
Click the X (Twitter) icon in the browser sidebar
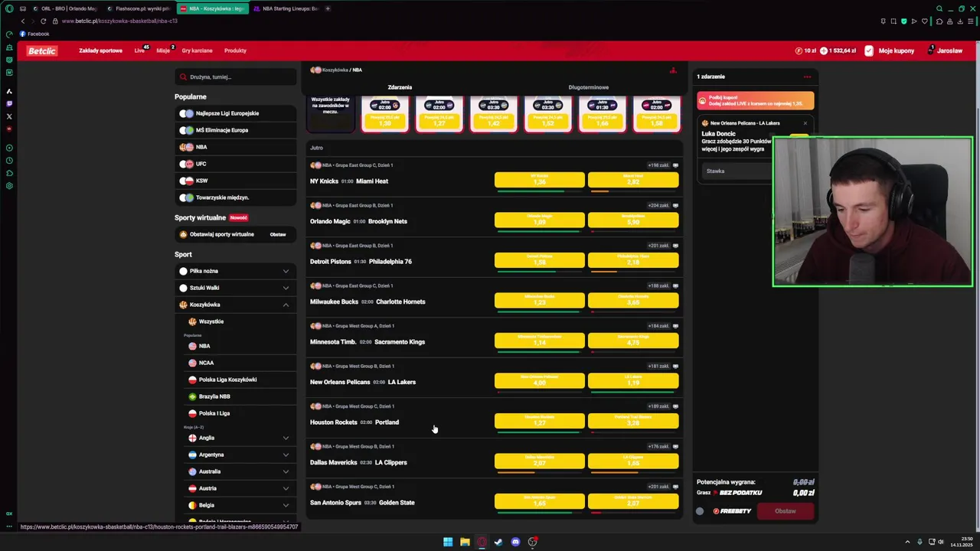point(9,116)
